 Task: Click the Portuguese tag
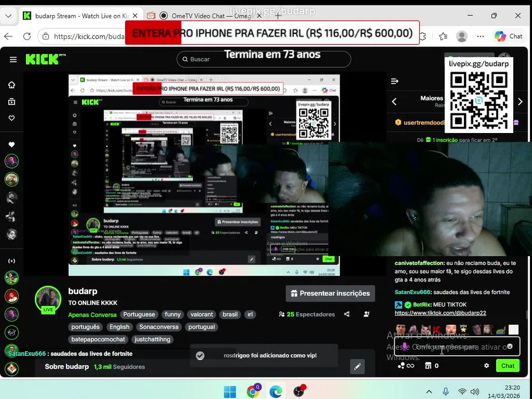(139, 315)
